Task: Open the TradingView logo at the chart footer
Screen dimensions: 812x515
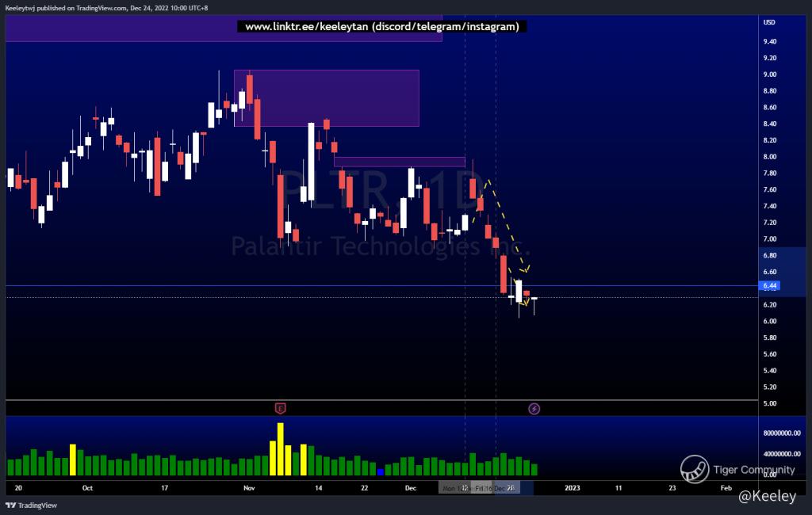Action: click(x=32, y=505)
